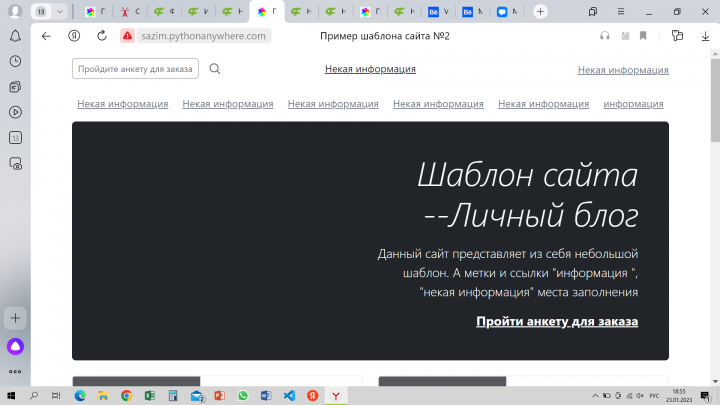Open the downloads panel
Screen dimensions: 720x405
705,36
